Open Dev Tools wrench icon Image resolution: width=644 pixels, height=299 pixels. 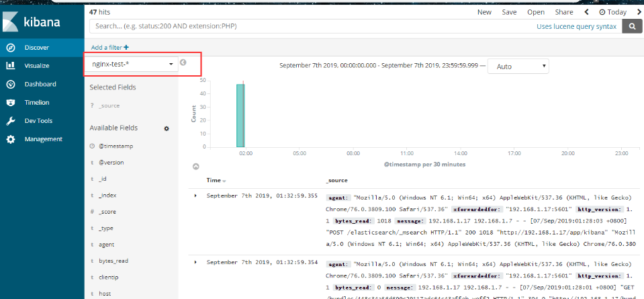(11, 121)
